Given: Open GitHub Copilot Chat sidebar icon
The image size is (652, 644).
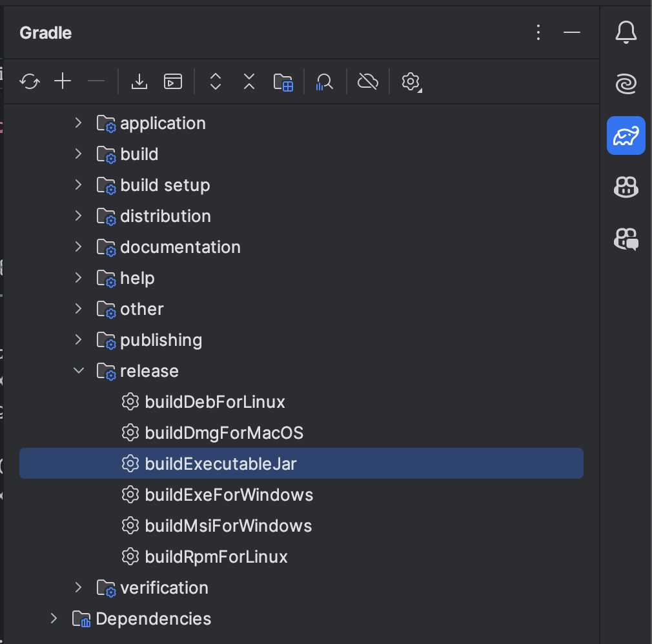Looking at the screenshot, I should pyautogui.click(x=626, y=239).
